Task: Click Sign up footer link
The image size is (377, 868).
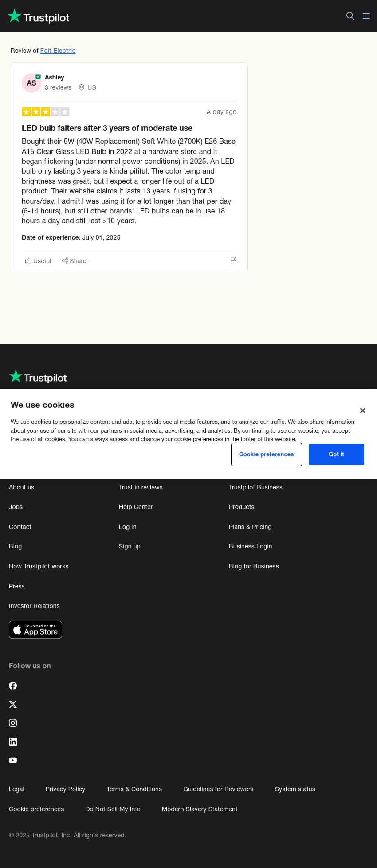Action: coord(130,546)
